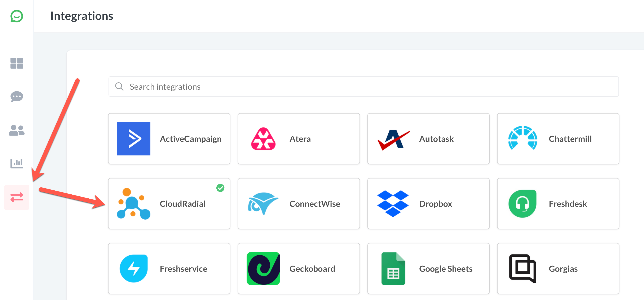
Task: Click the ConnectWise logo
Action: point(263,203)
